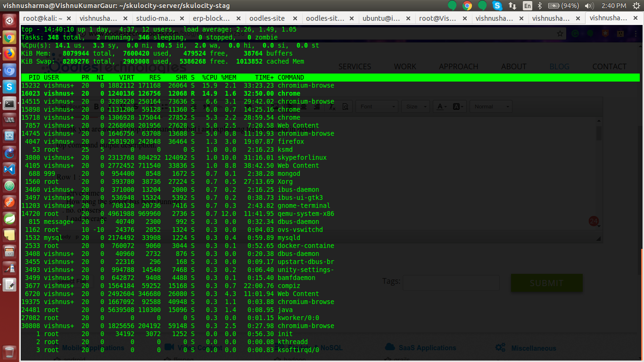Image resolution: width=644 pixels, height=362 pixels.
Task: Click the 'KiB Swap' summary line
Action: point(163,61)
